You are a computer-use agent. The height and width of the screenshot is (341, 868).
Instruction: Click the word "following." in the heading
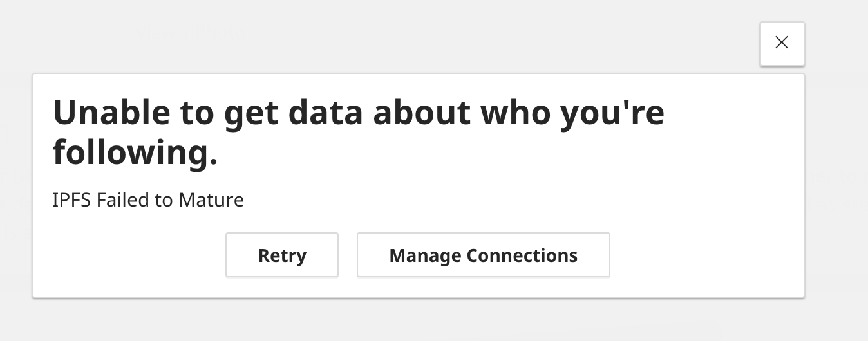click(135, 153)
